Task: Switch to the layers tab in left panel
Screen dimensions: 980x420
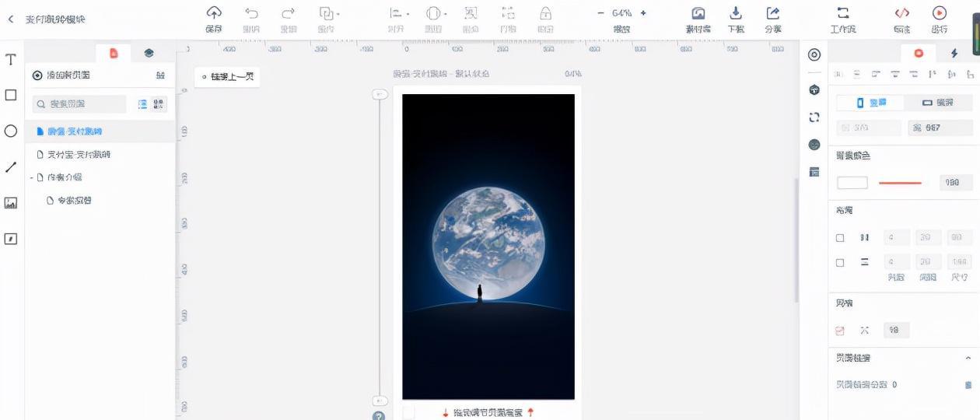Action: (149, 53)
